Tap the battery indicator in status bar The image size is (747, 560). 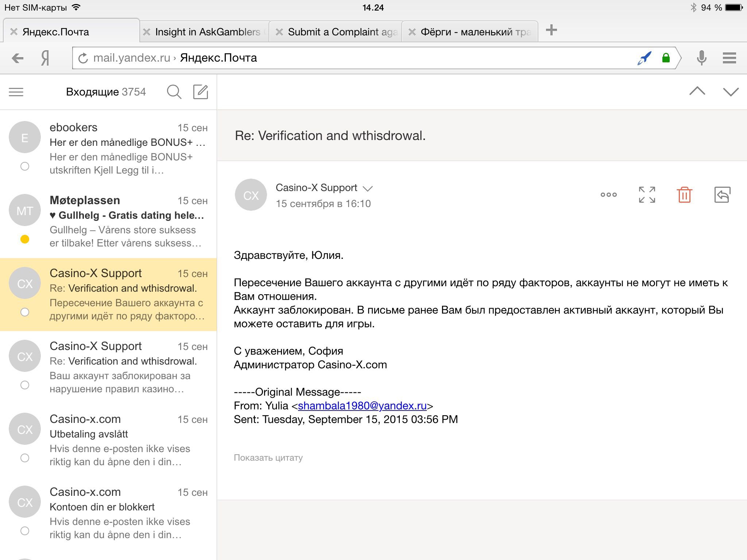pyautogui.click(x=733, y=8)
